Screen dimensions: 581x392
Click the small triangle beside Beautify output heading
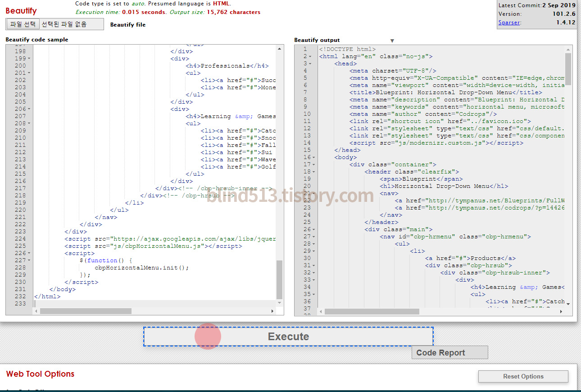point(392,41)
